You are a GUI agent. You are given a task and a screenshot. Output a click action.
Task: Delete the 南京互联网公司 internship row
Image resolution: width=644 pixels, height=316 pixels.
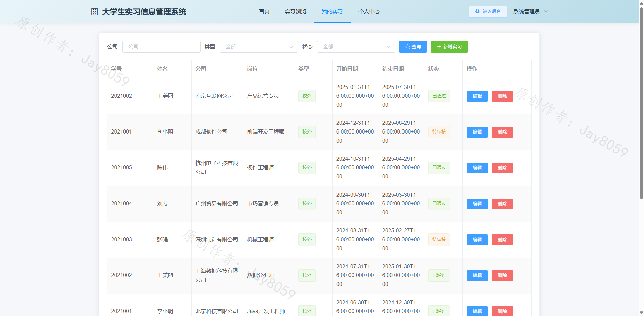click(502, 96)
